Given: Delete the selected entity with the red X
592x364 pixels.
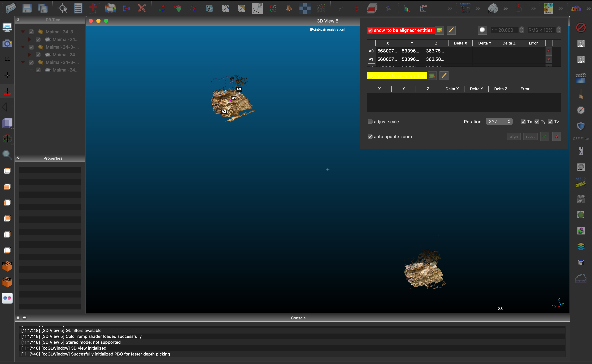Looking at the screenshot, I should [142, 8].
